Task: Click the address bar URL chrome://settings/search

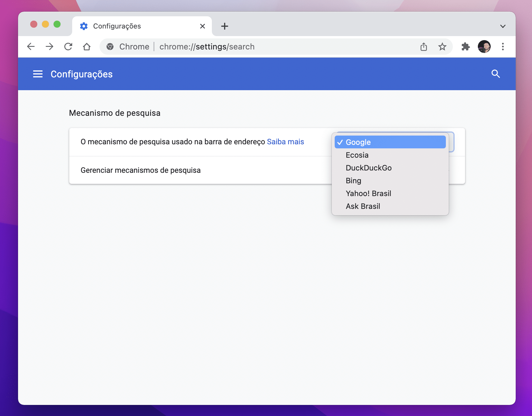Action: tap(207, 47)
